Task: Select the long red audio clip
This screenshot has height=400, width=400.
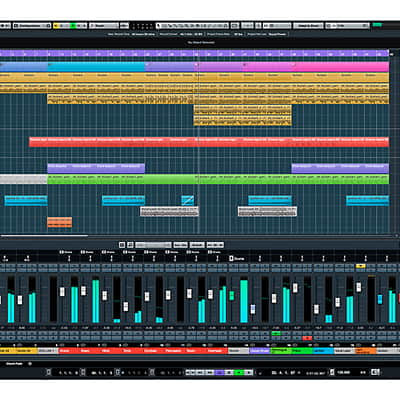Action: tap(209, 142)
